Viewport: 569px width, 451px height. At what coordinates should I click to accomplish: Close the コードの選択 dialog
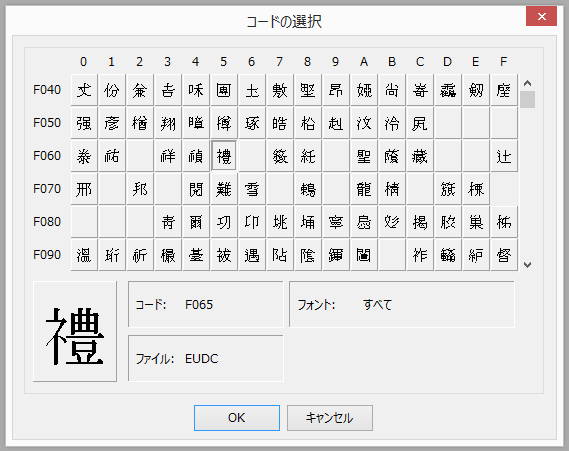coord(541,17)
